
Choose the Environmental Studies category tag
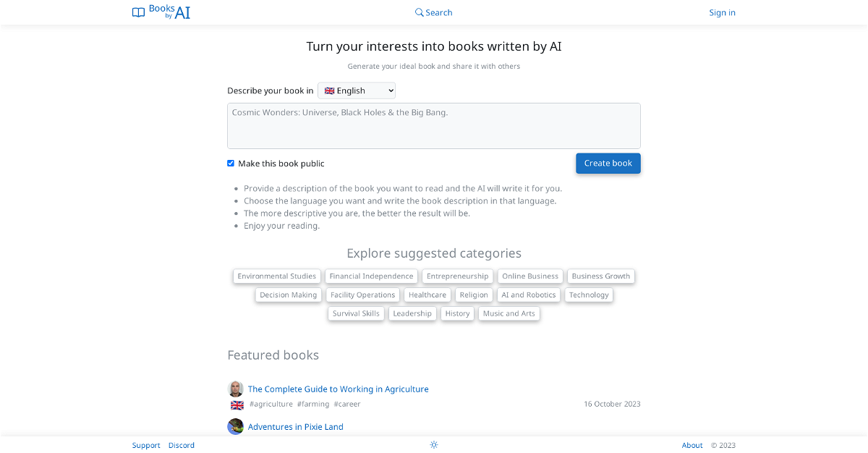coord(277,276)
